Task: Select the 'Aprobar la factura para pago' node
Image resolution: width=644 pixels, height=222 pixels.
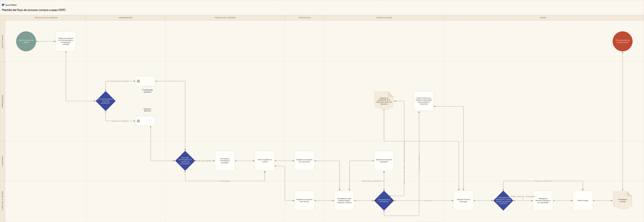Action: (463, 201)
